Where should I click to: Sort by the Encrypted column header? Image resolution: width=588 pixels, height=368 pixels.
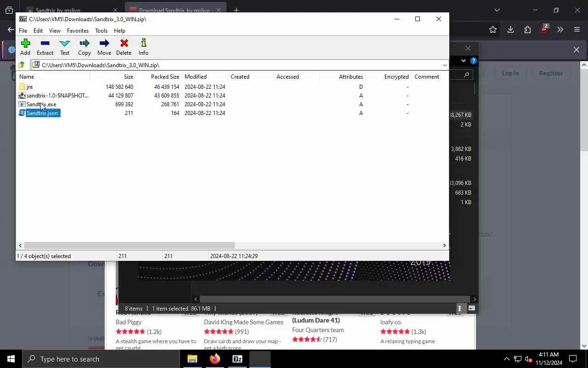(x=389, y=77)
